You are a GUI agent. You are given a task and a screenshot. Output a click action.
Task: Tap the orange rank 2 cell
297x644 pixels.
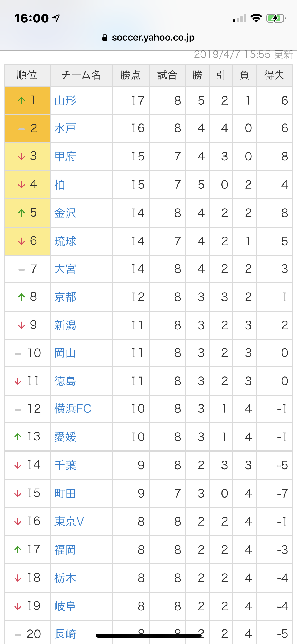(27, 128)
